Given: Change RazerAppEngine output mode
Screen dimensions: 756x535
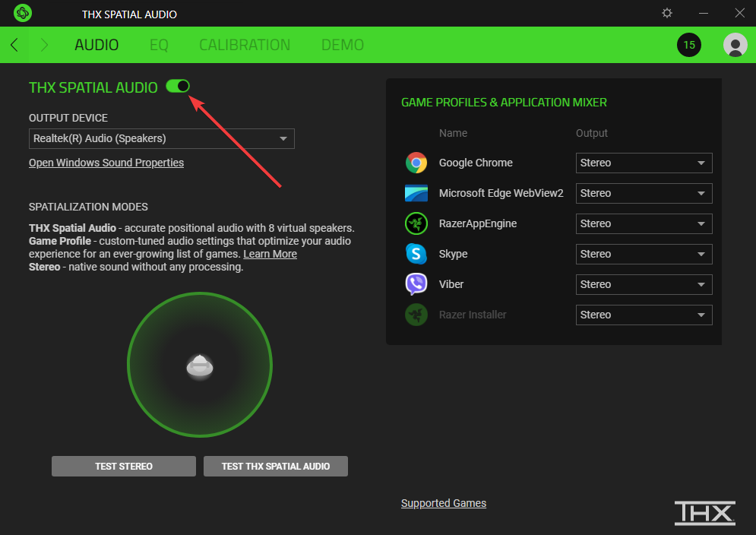Looking at the screenshot, I should coord(644,224).
